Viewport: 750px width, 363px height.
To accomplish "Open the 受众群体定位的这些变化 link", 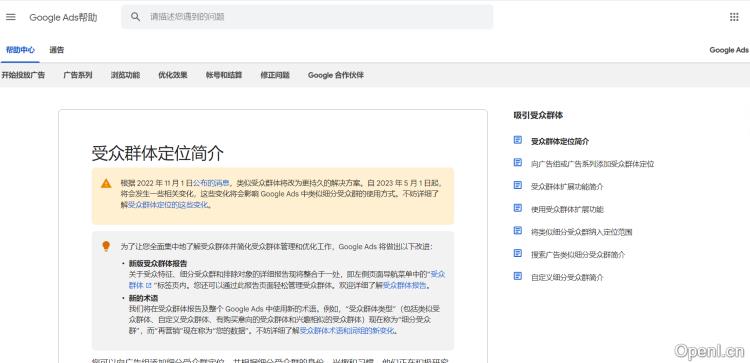I will click(168, 205).
